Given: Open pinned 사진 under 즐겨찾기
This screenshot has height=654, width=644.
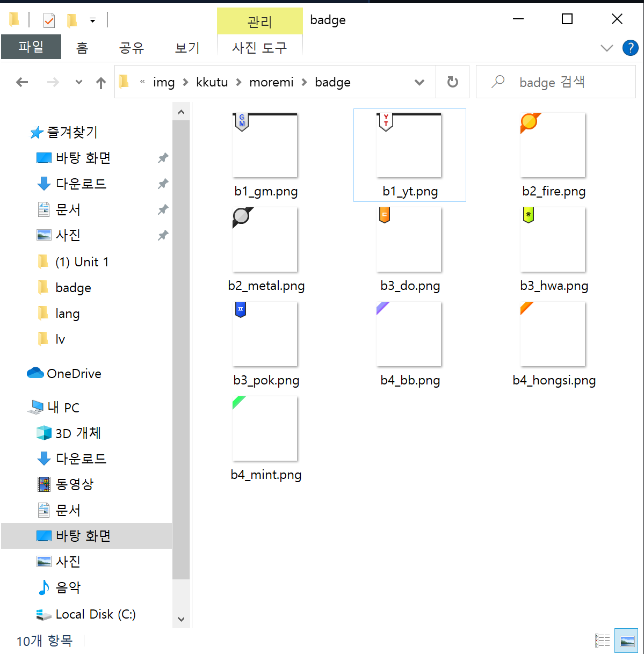Looking at the screenshot, I should (59, 235).
